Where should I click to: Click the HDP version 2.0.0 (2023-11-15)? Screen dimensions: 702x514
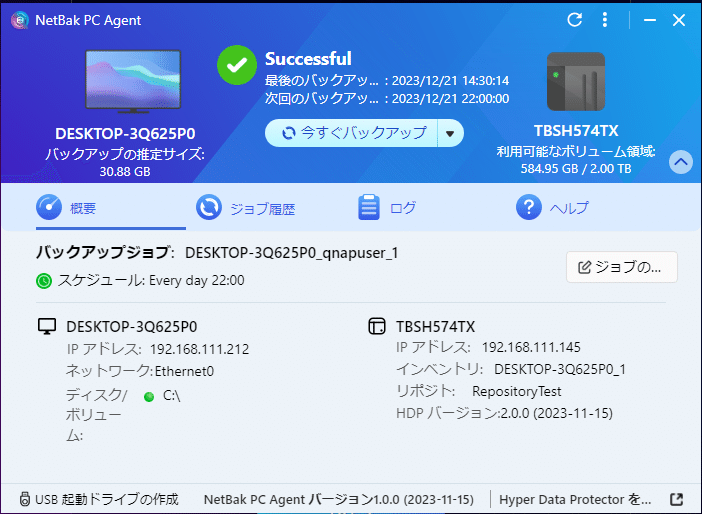pyautogui.click(x=556, y=413)
